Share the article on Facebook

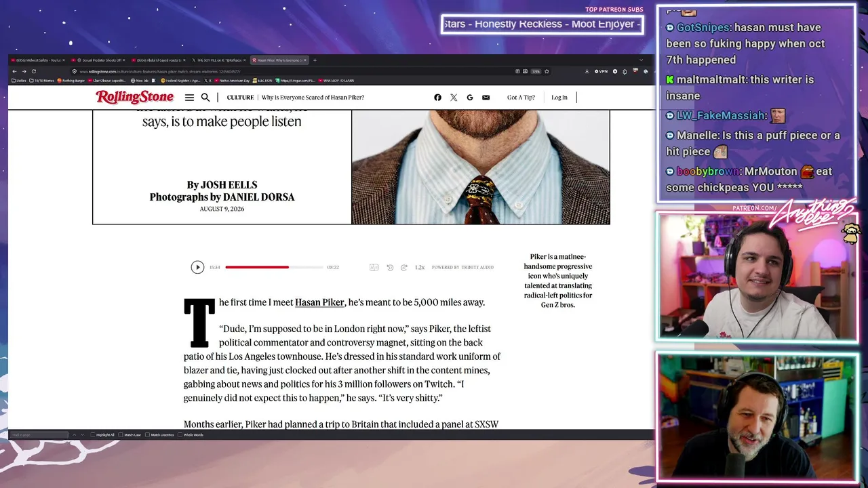[437, 98]
